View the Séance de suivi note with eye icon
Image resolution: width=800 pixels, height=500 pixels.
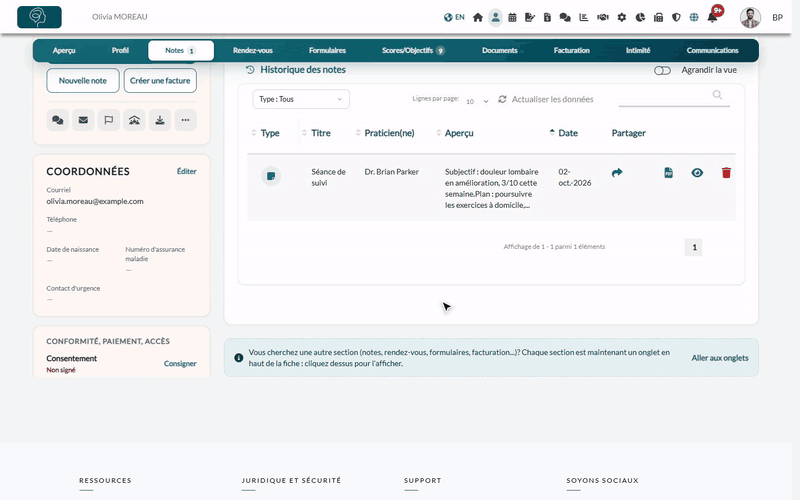[697, 173]
